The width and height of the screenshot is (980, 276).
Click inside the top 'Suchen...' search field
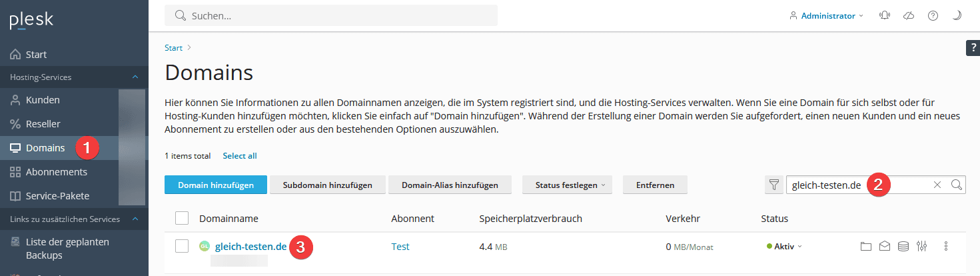[333, 16]
